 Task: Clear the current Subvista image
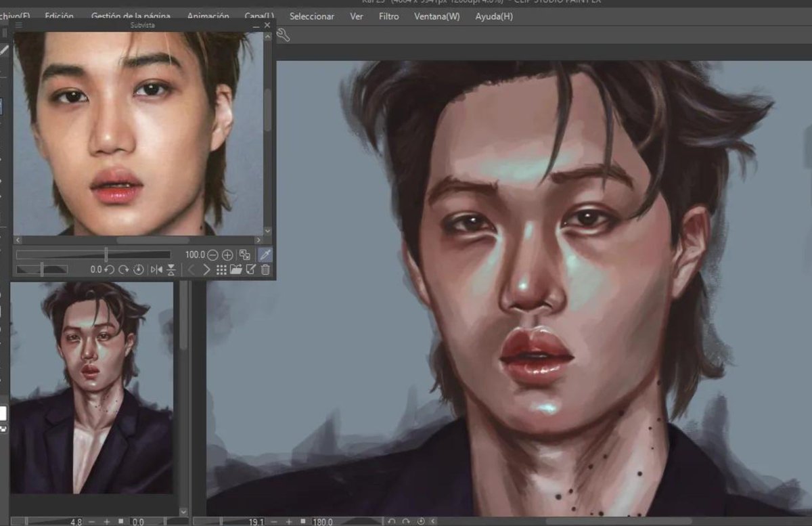click(x=251, y=269)
